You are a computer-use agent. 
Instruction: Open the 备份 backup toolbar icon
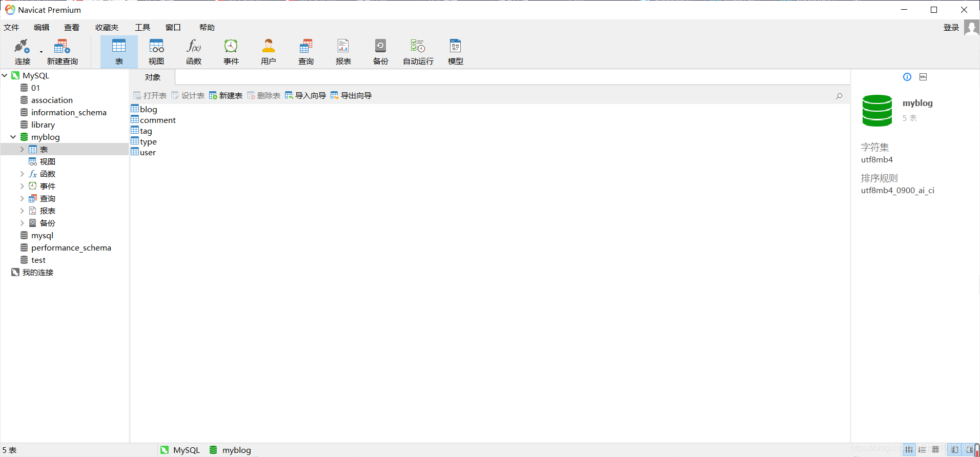click(381, 52)
